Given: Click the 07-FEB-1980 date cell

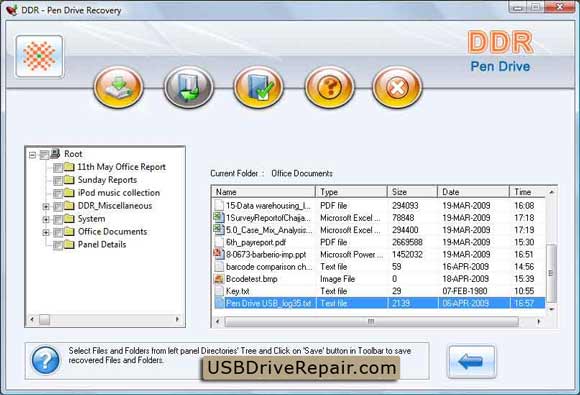Looking at the screenshot, I should click(465, 291).
